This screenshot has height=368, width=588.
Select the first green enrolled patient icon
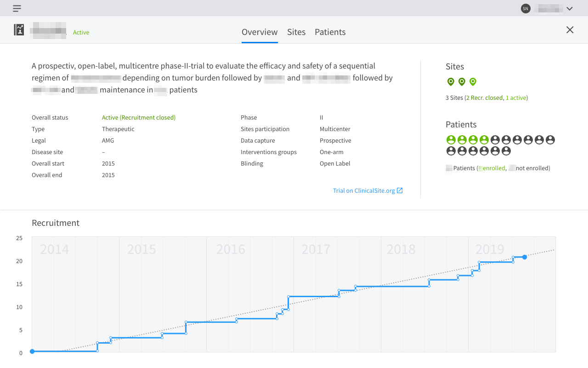[451, 140]
